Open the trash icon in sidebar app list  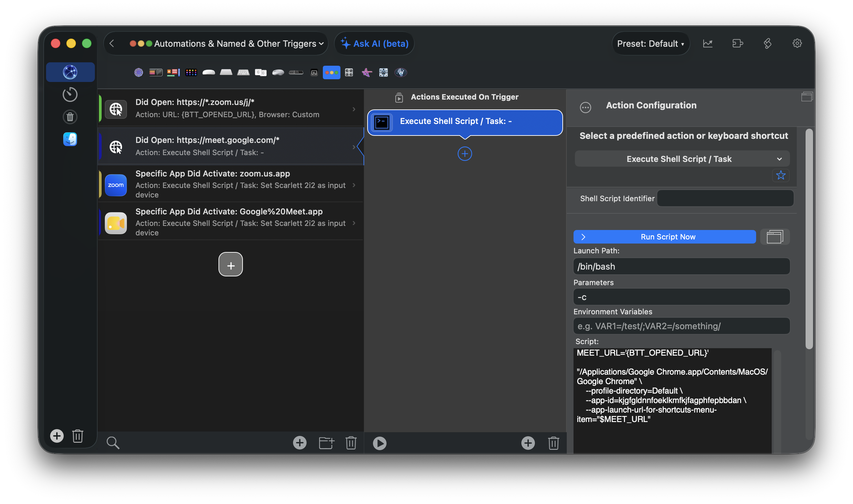[x=70, y=117]
